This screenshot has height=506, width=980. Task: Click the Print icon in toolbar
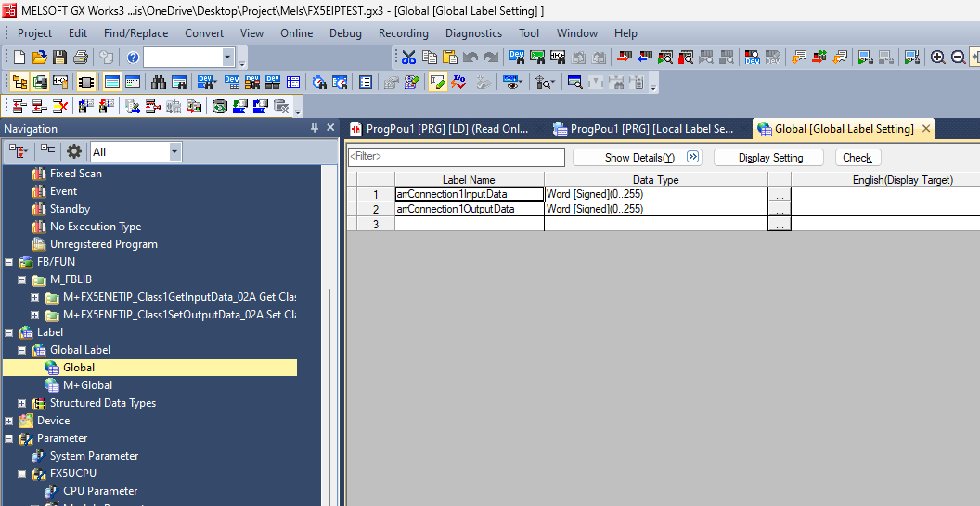pyautogui.click(x=81, y=58)
